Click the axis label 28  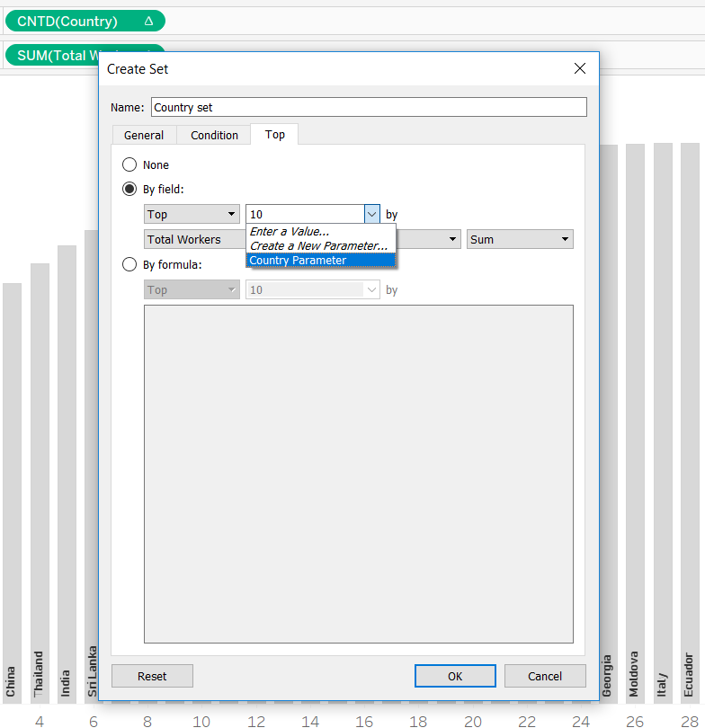point(690,721)
